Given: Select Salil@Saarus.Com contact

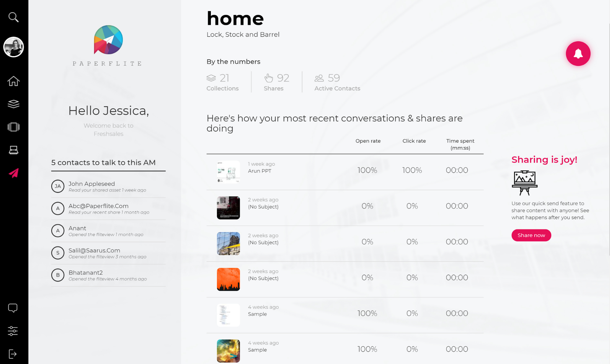Looking at the screenshot, I should pos(108,253).
